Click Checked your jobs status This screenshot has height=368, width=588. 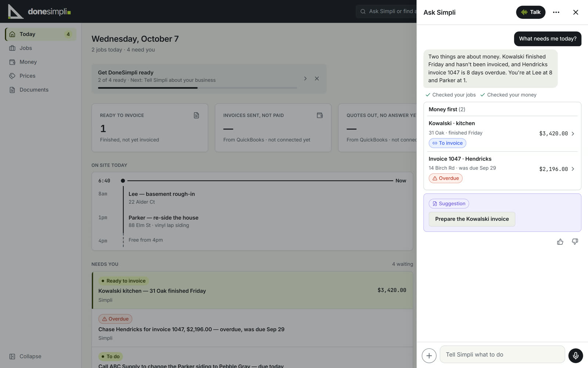pyautogui.click(x=451, y=95)
